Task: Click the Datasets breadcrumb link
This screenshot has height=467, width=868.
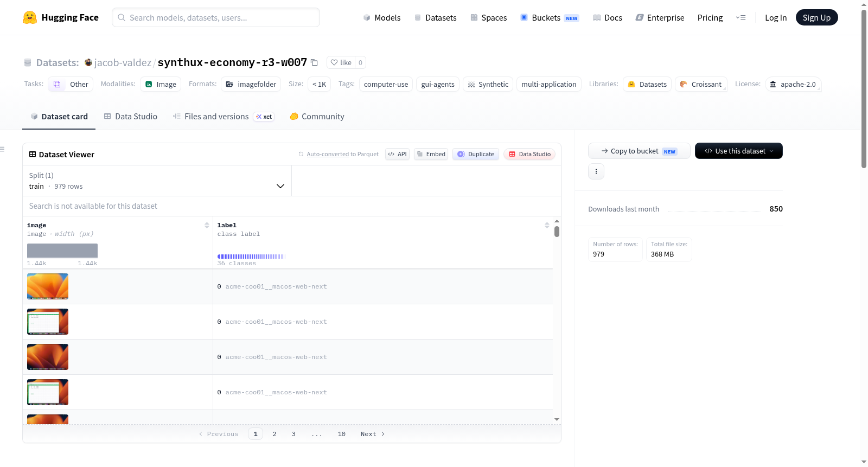Action: [x=58, y=62]
